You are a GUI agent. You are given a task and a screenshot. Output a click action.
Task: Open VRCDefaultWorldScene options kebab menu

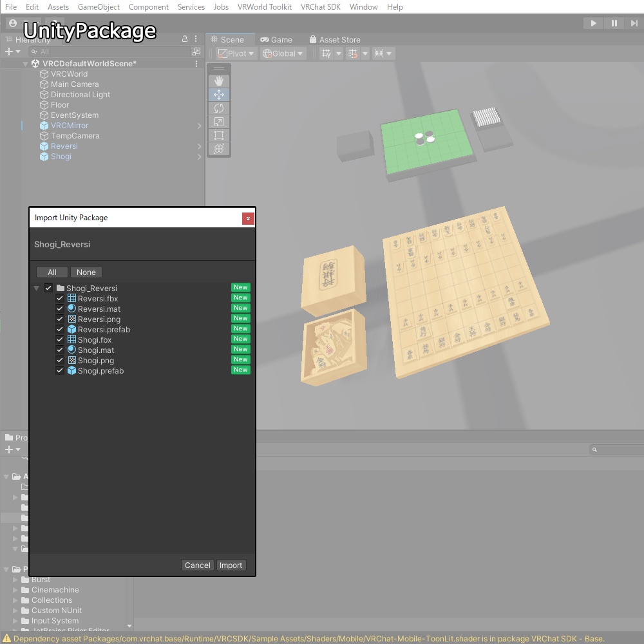click(196, 64)
